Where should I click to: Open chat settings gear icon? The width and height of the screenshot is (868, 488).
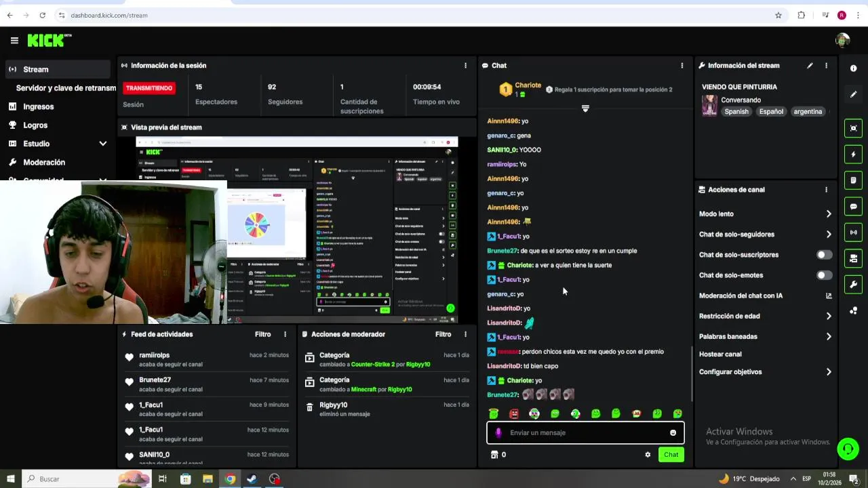pos(648,455)
